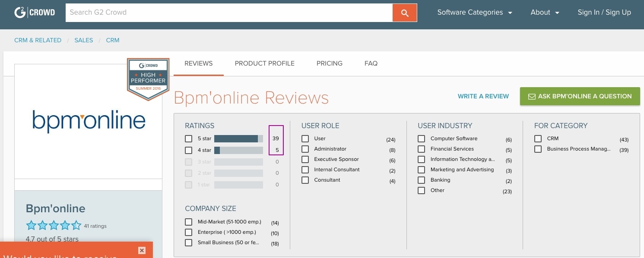The image size is (644, 258).
Task: Click the High Performer Summer 2016 badge
Action: pyautogui.click(x=148, y=79)
